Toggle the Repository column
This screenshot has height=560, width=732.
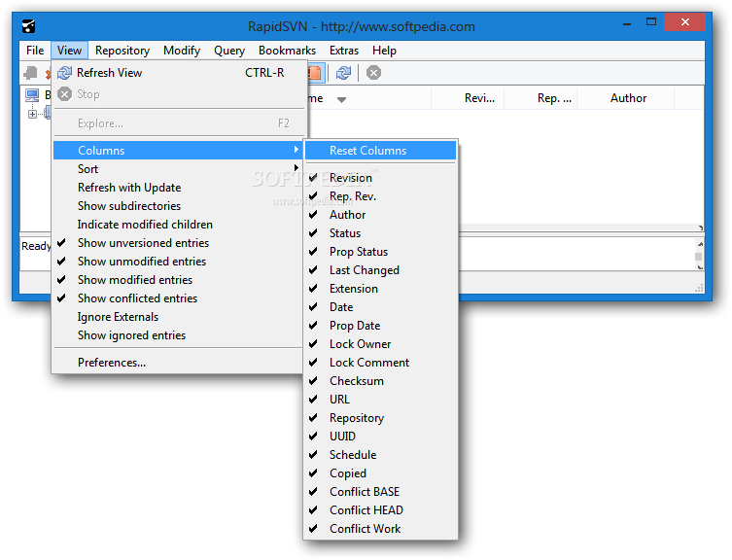(380, 418)
